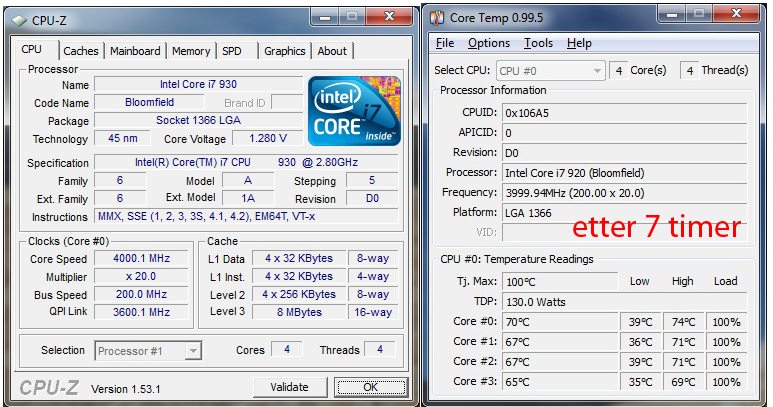Viewport: 773px width, 407px height.
Task: Open the Tools menu in Core Temp
Action: [x=538, y=43]
